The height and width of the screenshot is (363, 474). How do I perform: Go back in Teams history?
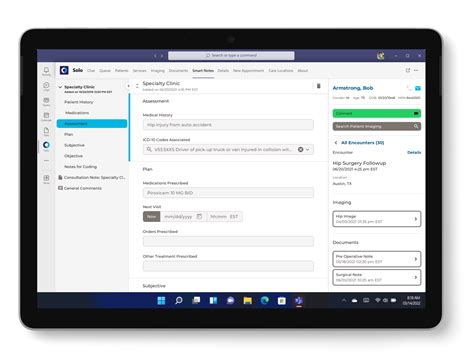click(x=155, y=56)
